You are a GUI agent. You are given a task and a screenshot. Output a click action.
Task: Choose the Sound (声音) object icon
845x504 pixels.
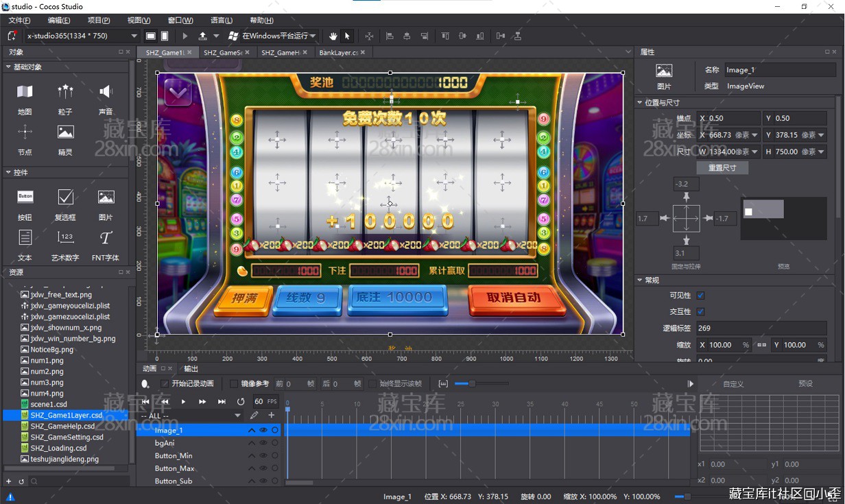coord(106,92)
